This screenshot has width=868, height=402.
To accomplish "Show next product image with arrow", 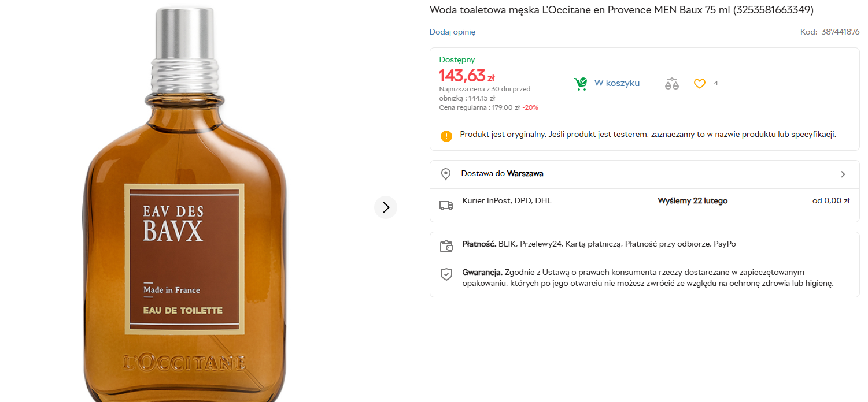I will point(386,207).
